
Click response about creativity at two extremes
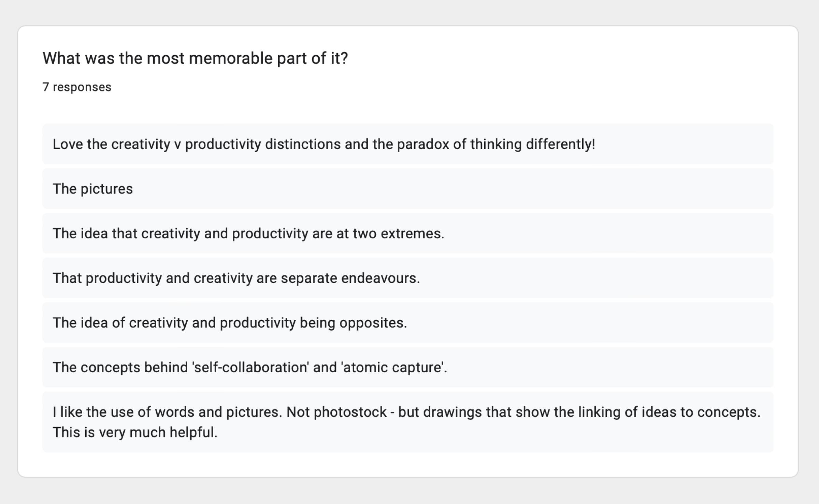[408, 233]
